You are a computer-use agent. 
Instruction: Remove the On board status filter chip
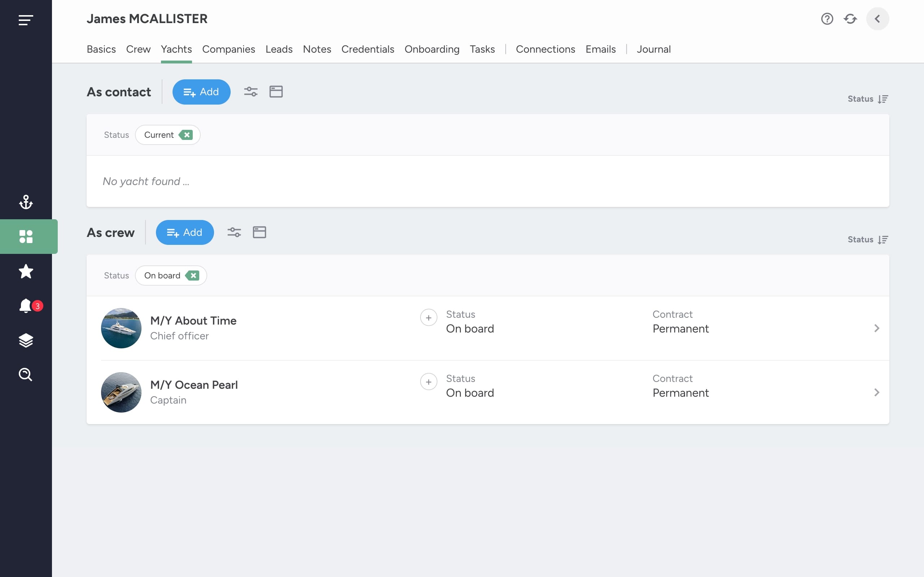click(192, 276)
